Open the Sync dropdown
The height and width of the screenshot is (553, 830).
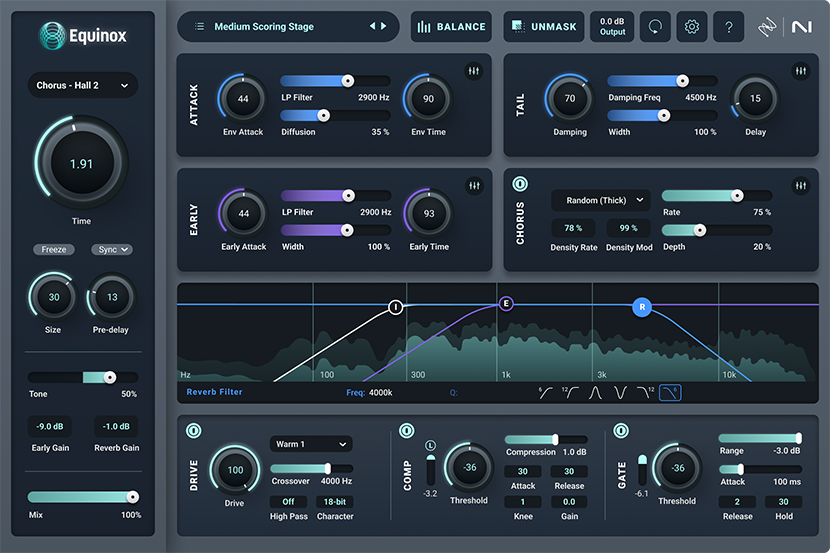[112, 250]
